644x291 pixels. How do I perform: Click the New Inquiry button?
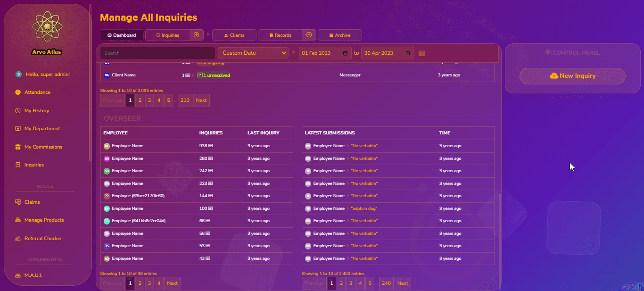(x=572, y=76)
